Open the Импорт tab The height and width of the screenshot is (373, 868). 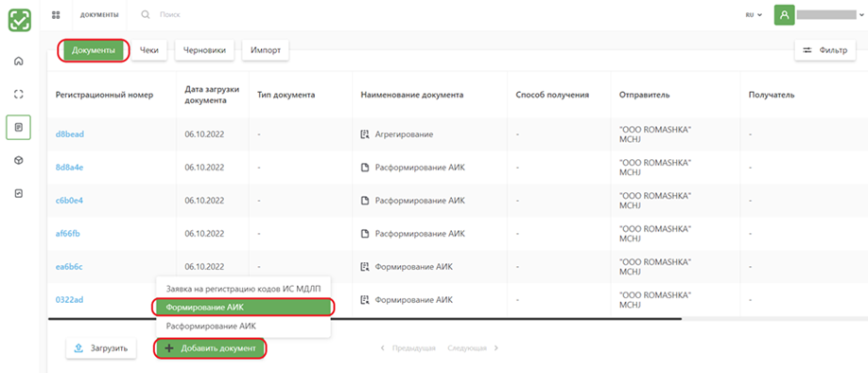tap(265, 50)
